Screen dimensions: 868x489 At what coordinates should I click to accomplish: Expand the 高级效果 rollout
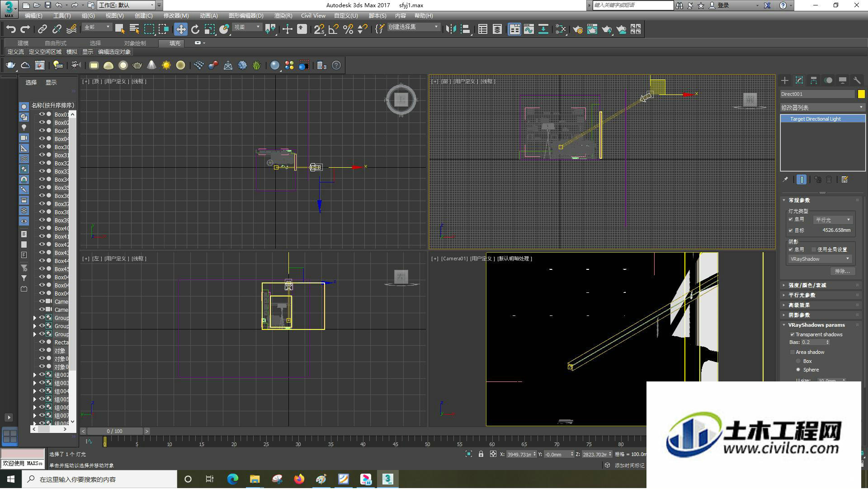pos(799,306)
